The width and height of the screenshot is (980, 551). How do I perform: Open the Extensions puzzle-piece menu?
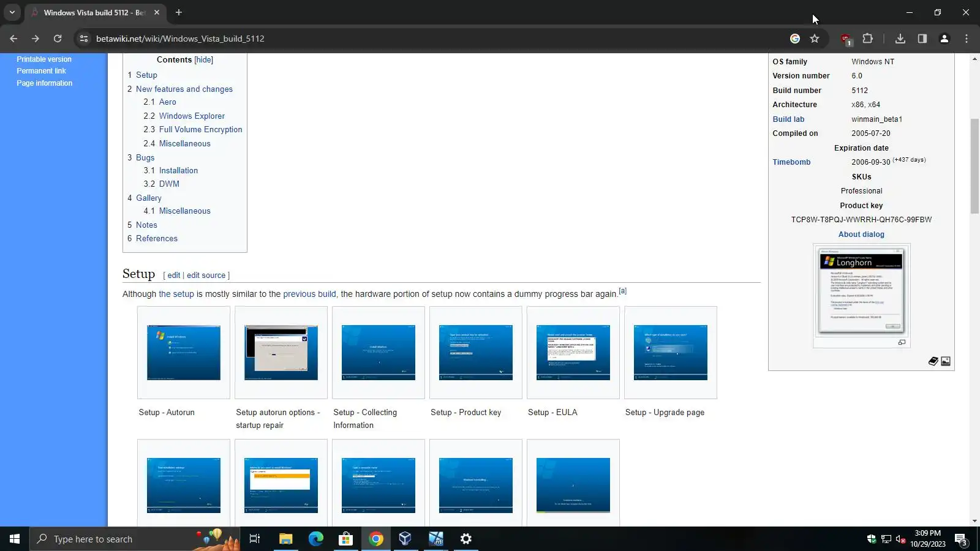pyautogui.click(x=868, y=39)
